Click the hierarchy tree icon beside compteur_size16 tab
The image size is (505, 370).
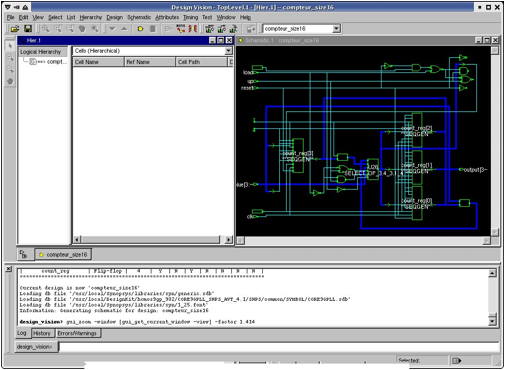(x=23, y=254)
